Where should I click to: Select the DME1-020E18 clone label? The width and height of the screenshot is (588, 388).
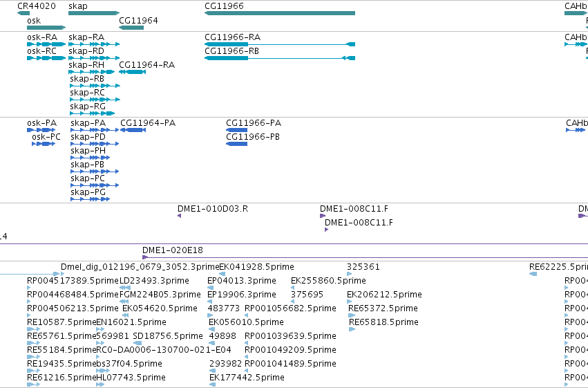click(x=173, y=250)
